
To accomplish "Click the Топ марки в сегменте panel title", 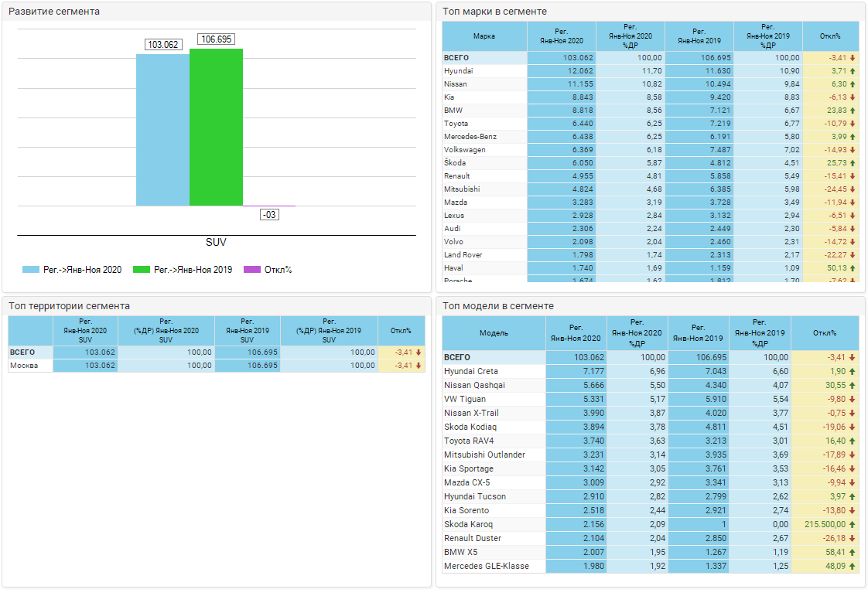I will 494,12.
